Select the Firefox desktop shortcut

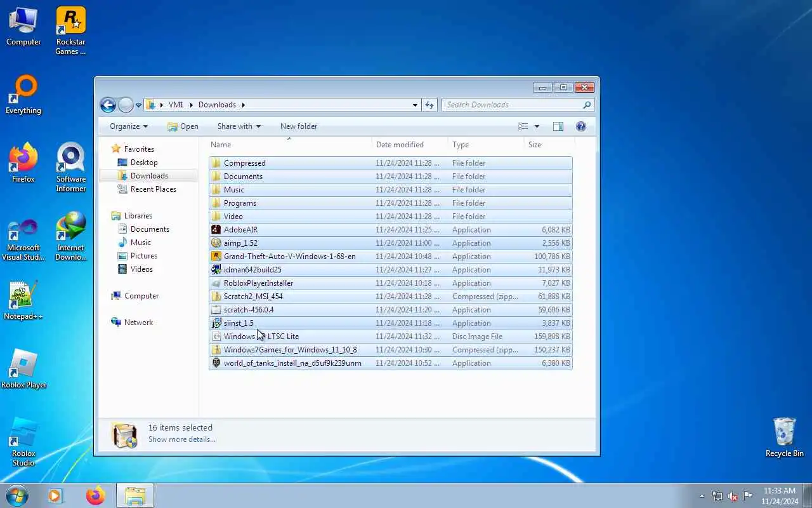click(x=23, y=163)
